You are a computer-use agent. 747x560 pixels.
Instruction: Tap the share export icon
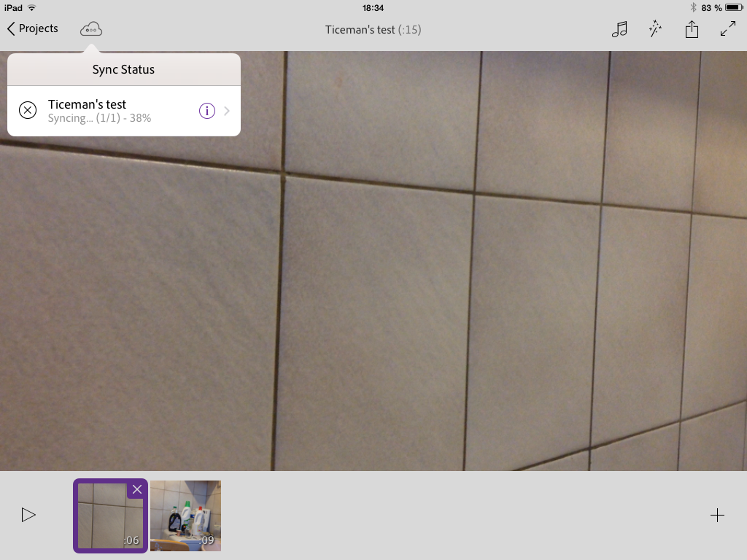[x=692, y=29]
